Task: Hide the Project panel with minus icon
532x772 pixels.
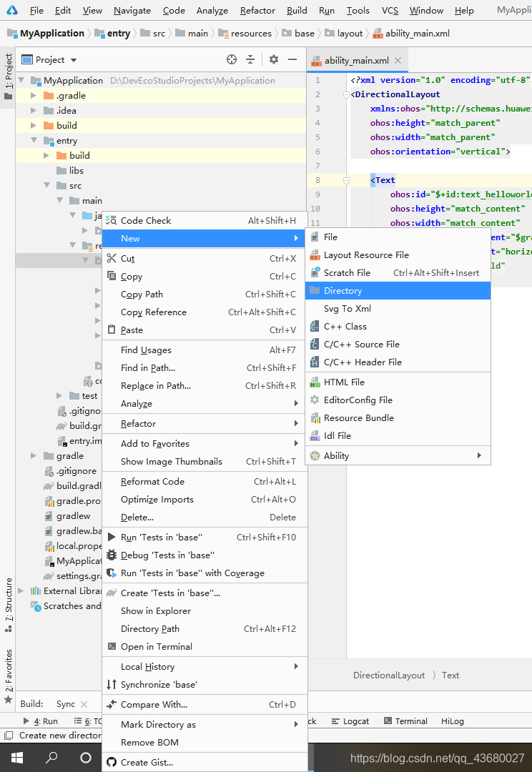Action: [x=292, y=59]
